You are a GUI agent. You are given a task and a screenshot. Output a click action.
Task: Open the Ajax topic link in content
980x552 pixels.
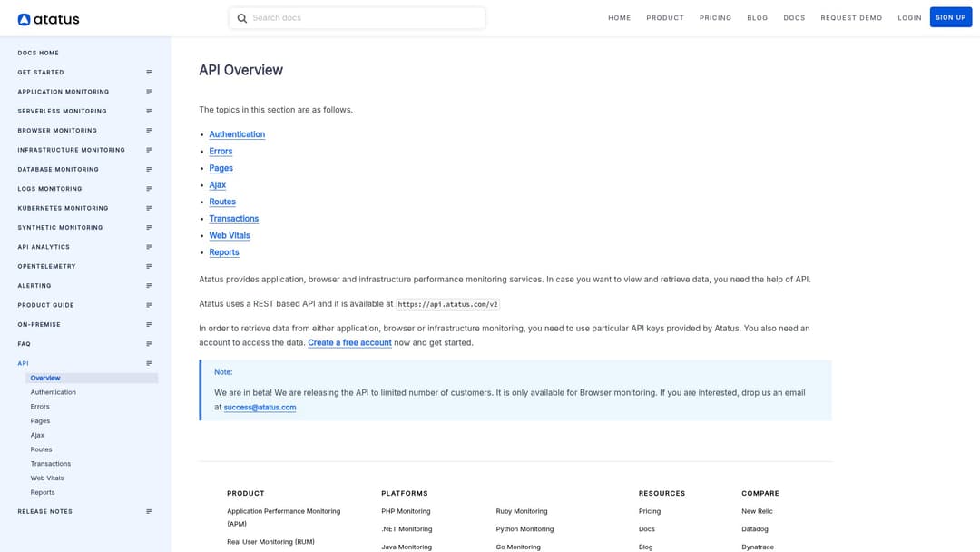[218, 185]
